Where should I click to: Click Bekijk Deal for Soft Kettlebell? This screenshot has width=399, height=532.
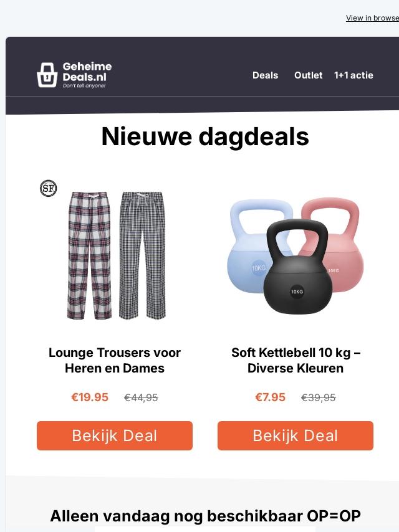(x=296, y=435)
